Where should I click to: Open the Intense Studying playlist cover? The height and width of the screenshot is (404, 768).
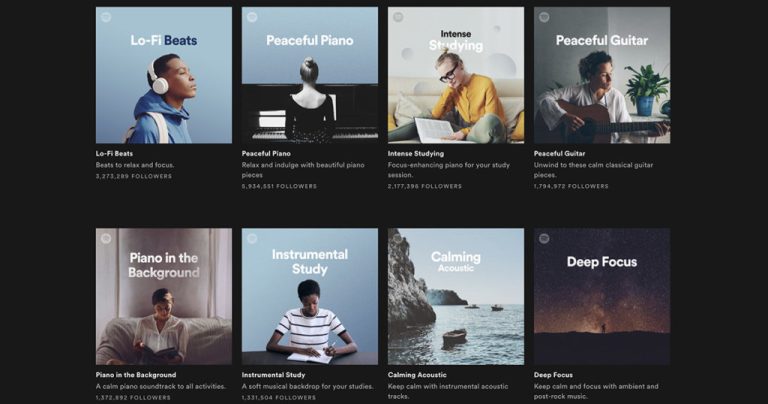point(456,75)
